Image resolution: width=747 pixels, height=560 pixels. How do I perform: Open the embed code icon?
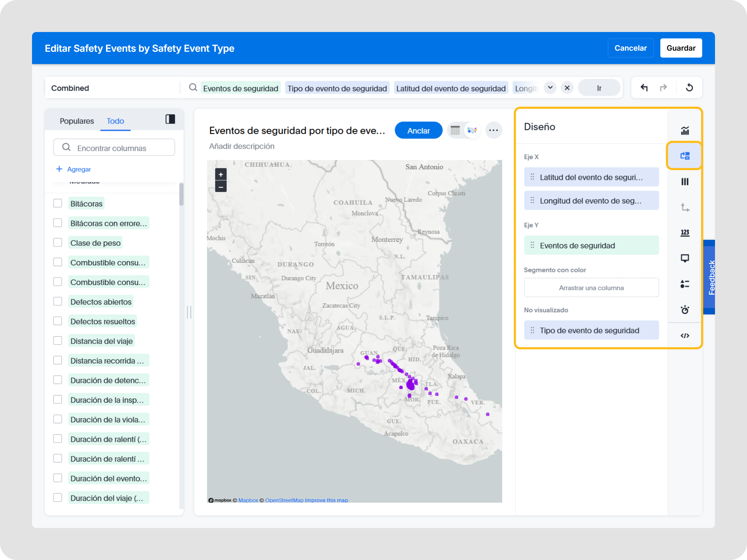tap(685, 335)
